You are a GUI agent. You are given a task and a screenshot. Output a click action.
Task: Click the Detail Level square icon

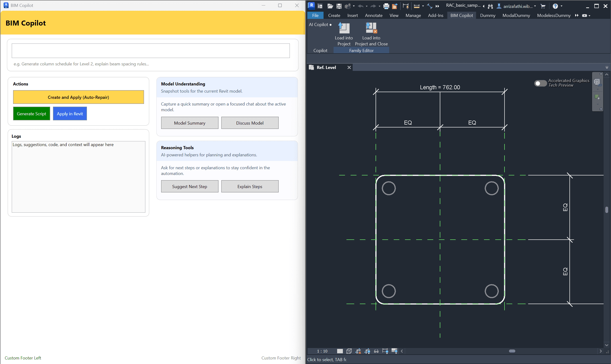340,351
